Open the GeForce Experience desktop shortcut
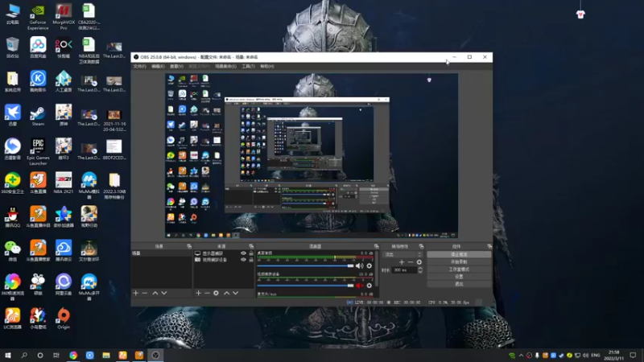 tap(38, 16)
